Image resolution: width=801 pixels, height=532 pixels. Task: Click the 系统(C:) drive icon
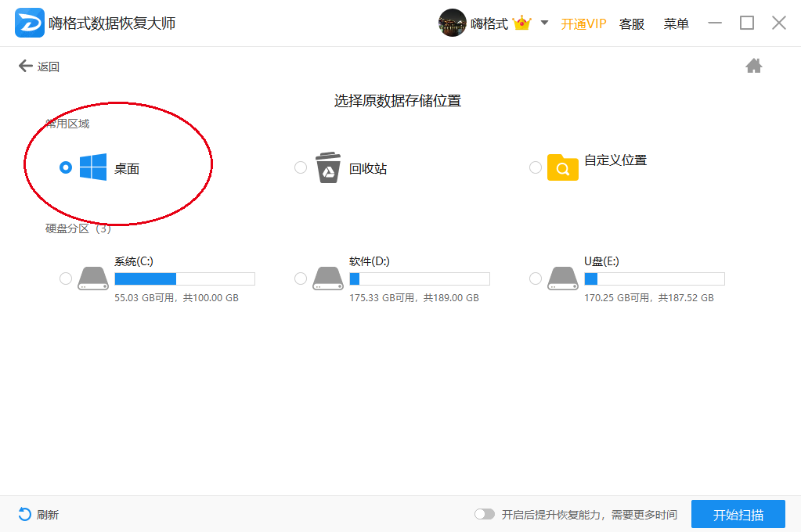(x=93, y=279)
